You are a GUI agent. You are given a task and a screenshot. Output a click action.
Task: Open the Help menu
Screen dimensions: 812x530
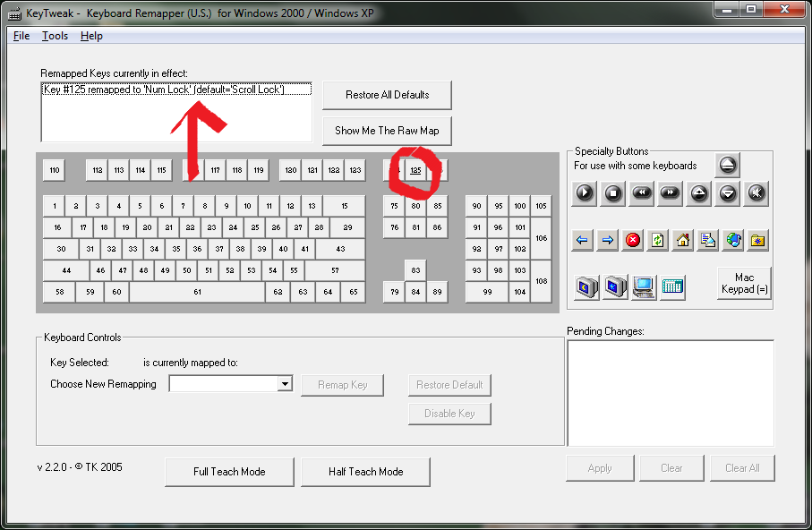[91, 36]
